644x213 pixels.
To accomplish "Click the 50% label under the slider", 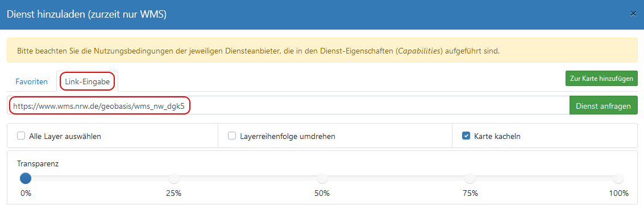I will 322,193.
